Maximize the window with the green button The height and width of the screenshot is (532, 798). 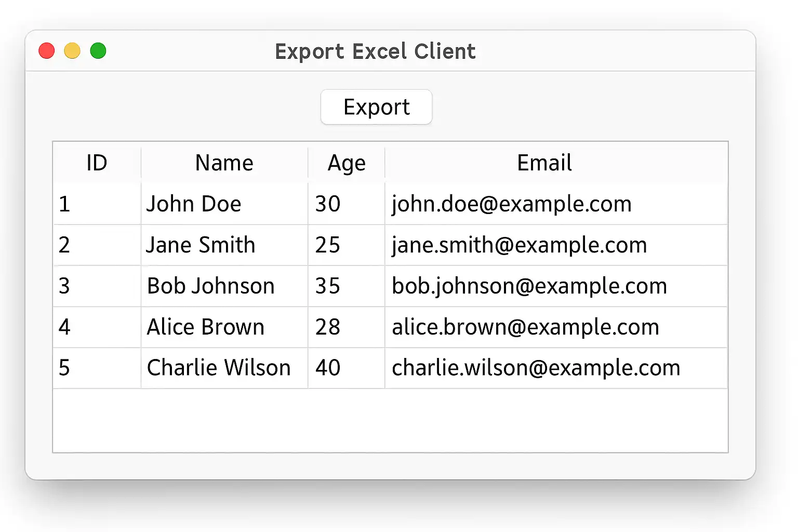[98, 51]
